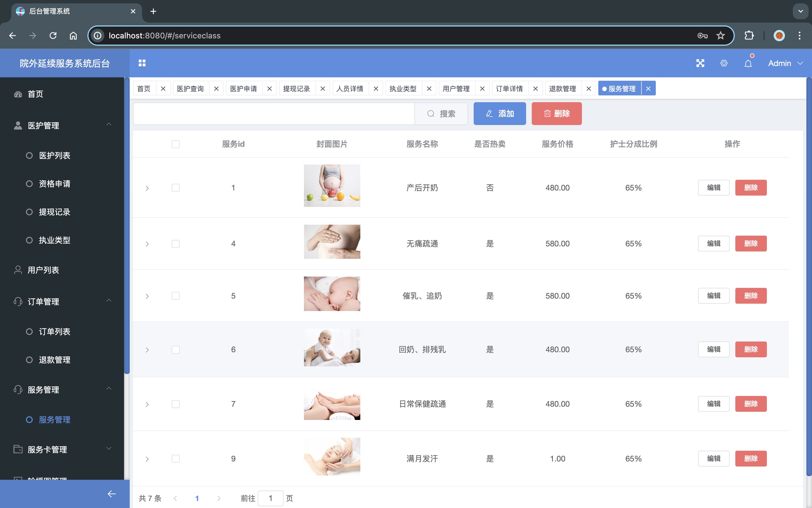This screenshot has height=508, width=812.
Task: Expand the row details for 满月发汗
Action: (147, 459)
